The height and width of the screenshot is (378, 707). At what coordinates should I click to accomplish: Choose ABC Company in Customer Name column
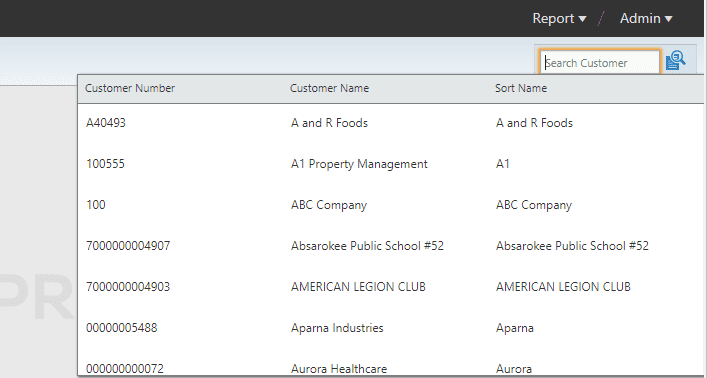329,205
